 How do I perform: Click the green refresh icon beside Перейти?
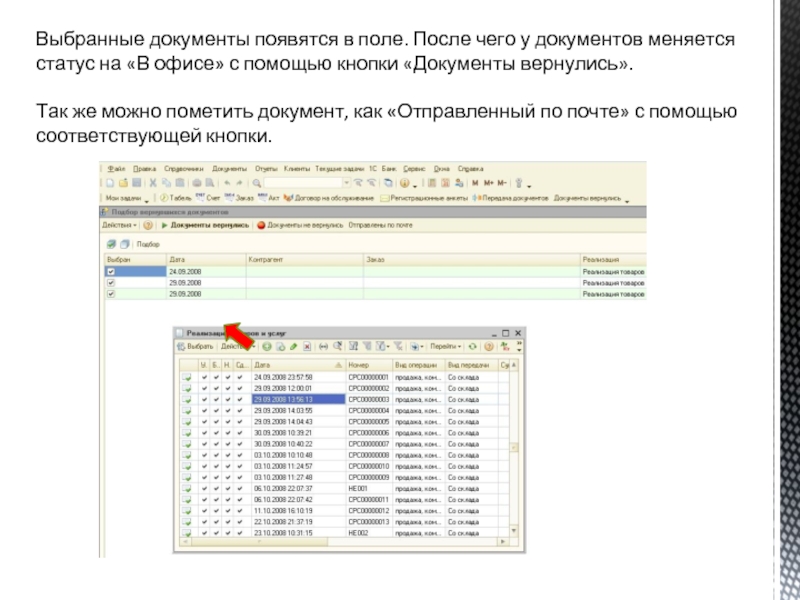pyautogui.click(x=473, y=346)
